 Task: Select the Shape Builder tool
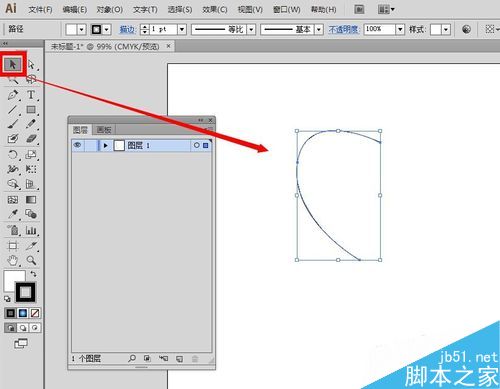13,184
